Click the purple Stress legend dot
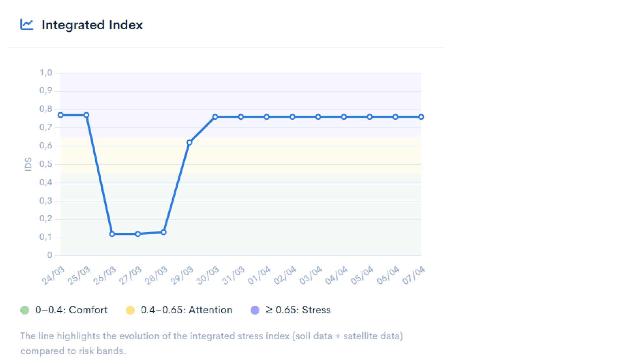Viewport: 644px width, 362px height. point(255,310)
